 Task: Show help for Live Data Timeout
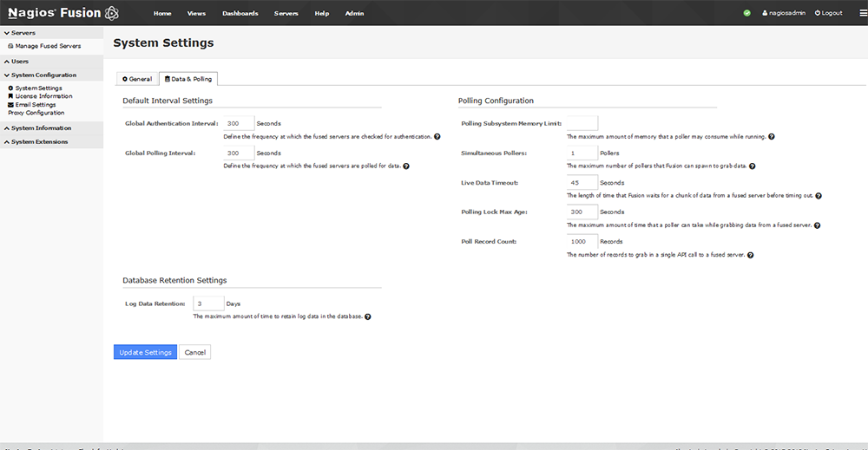[x=819, y=196]
